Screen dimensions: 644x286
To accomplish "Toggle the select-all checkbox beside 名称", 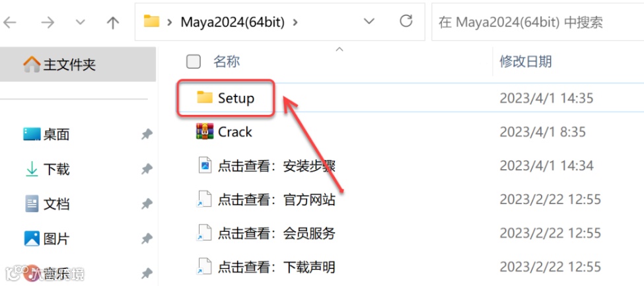I will pyautogui.click(x=194, y=62).
